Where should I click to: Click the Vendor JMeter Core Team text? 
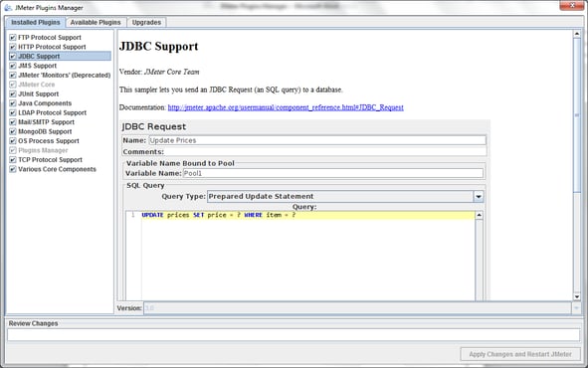159,72
